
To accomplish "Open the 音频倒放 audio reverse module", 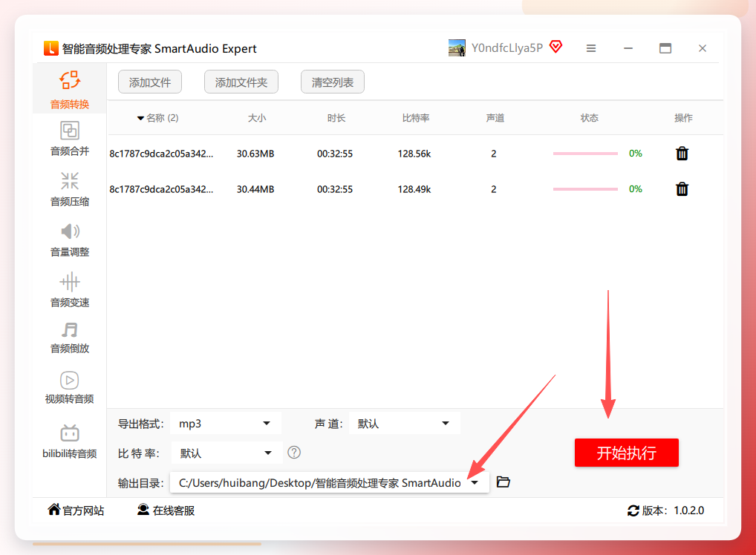I will pyautogui.click(x=69, y=338).
